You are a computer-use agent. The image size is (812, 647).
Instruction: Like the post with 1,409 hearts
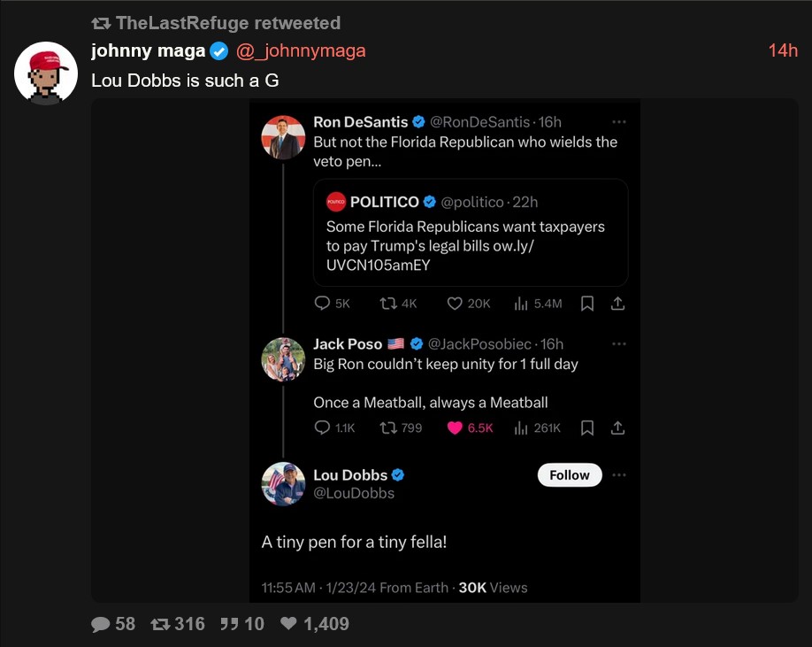[288, 624]
